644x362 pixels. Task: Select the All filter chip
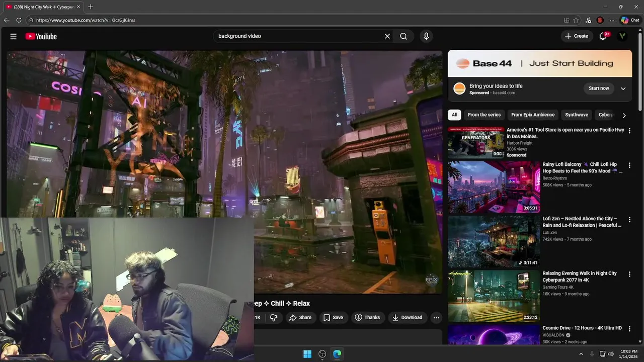click(x=454, y=115)
